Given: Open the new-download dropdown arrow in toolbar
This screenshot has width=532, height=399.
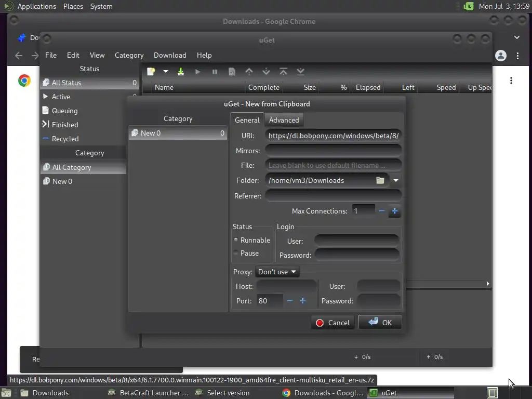Looking at the screenshot, I should [x=166, y=72].
